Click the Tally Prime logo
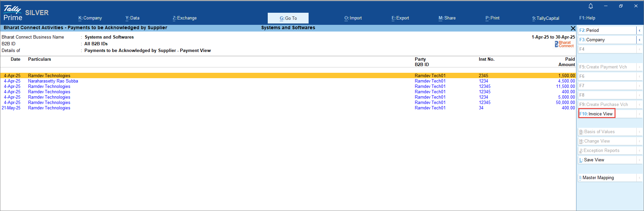This screenshot has width=644, height=211. click(x=13, y=13)
